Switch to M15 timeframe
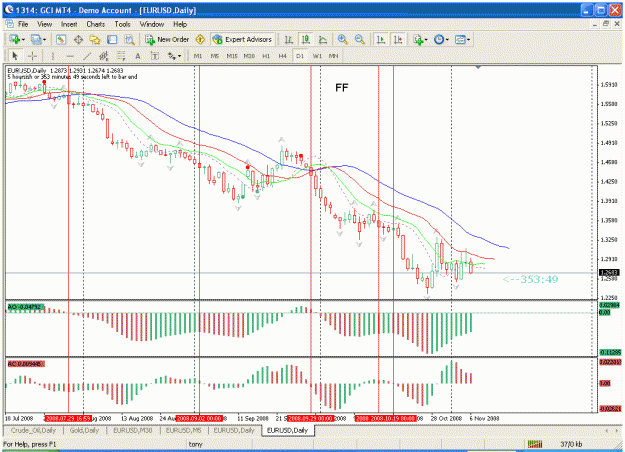Image resolution: width=625 pixels, height=452 pixels. [x=232, y=56]
